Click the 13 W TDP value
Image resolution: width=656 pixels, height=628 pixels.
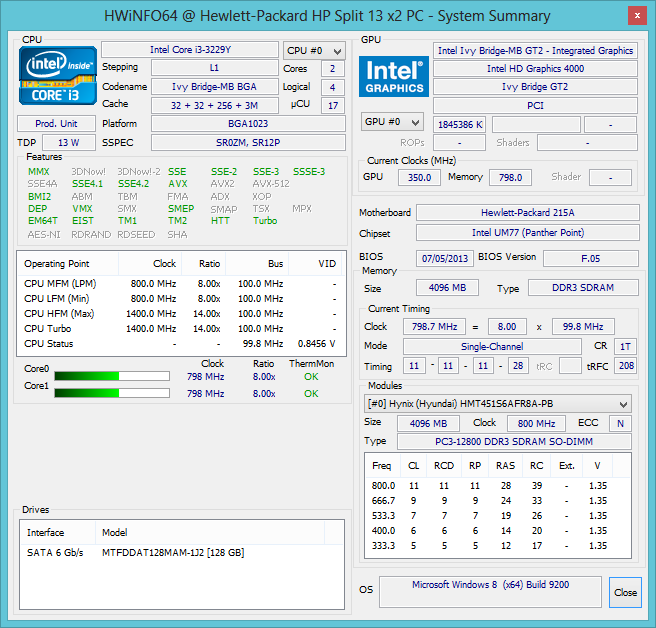[69, 143]
